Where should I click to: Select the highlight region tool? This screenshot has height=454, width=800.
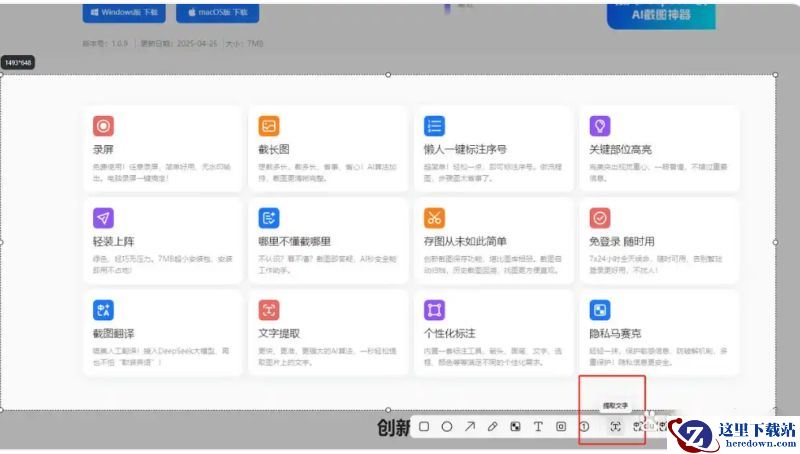coord(561,426)
